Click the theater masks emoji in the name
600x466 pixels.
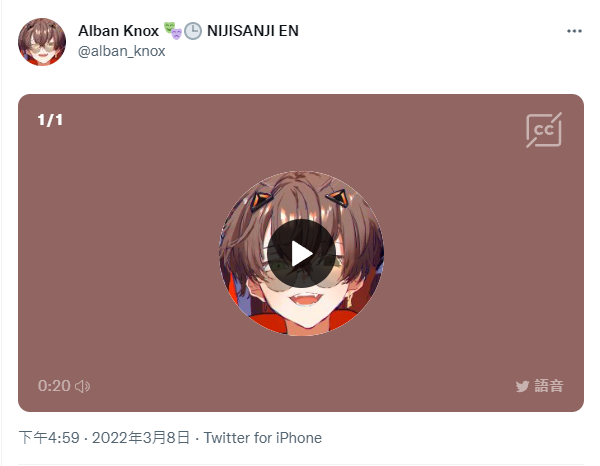coord(173,31)
